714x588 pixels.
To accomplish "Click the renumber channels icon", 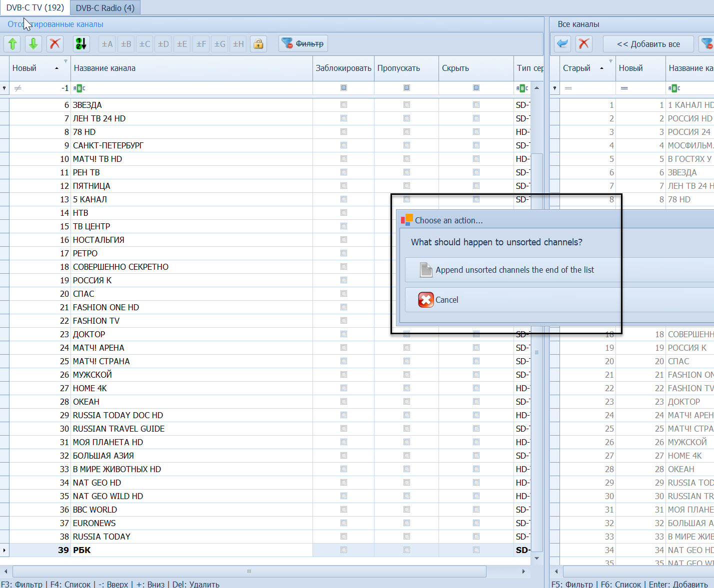I will [x=81, y=44].
